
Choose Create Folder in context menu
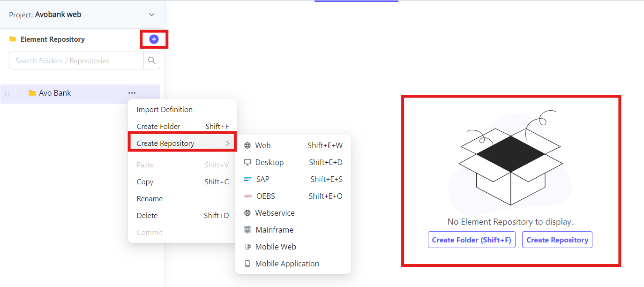point(158,127)
